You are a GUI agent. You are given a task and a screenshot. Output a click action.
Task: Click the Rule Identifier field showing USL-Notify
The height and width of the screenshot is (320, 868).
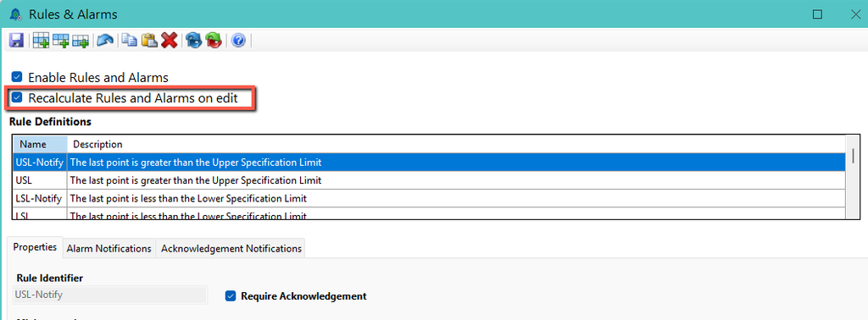(x=109, y=295)
